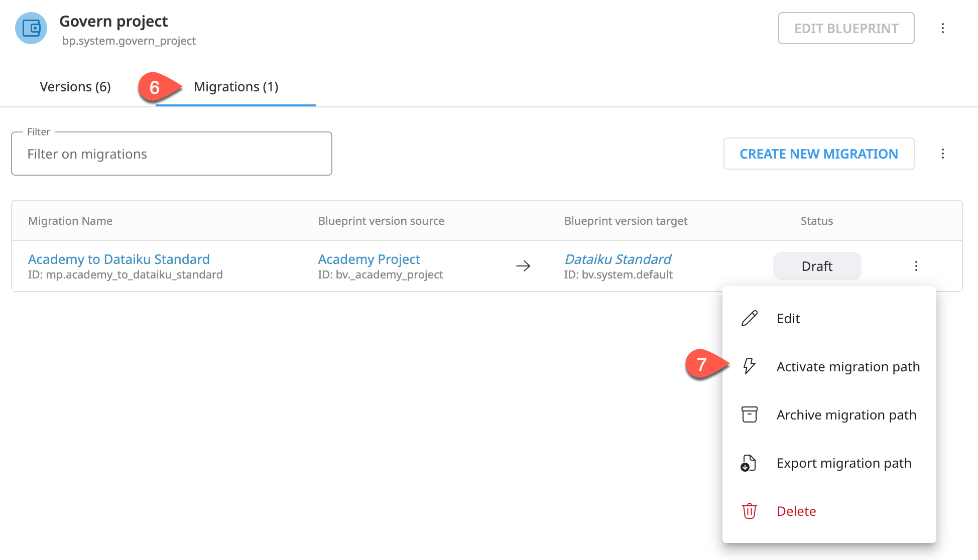Click inside the Filter on migrations field
The width and height of the screenshot is (978, 560).
coord(171,154)
